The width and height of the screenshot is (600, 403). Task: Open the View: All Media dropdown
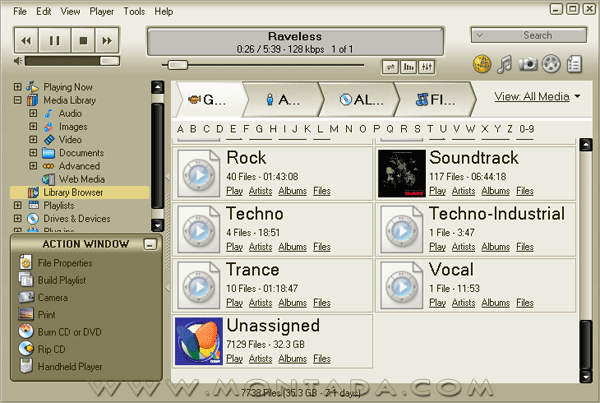pyautogui.click(x=538, y=97)
